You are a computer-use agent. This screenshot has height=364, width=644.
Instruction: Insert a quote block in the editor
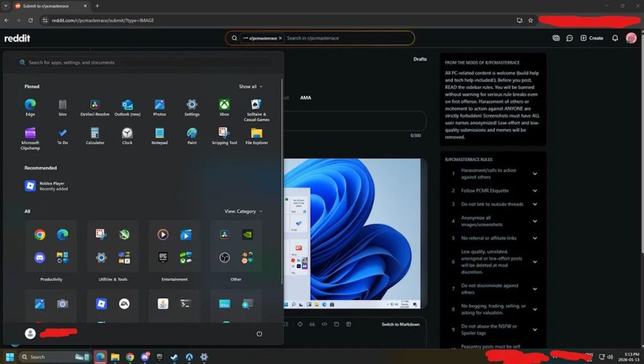(x=312, y=324)
